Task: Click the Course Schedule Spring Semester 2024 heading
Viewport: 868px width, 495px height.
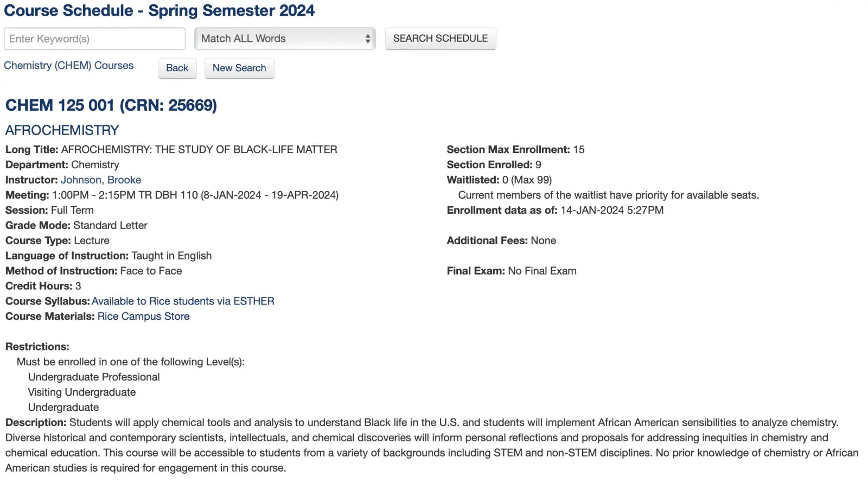Action: [x=159, y=11]
